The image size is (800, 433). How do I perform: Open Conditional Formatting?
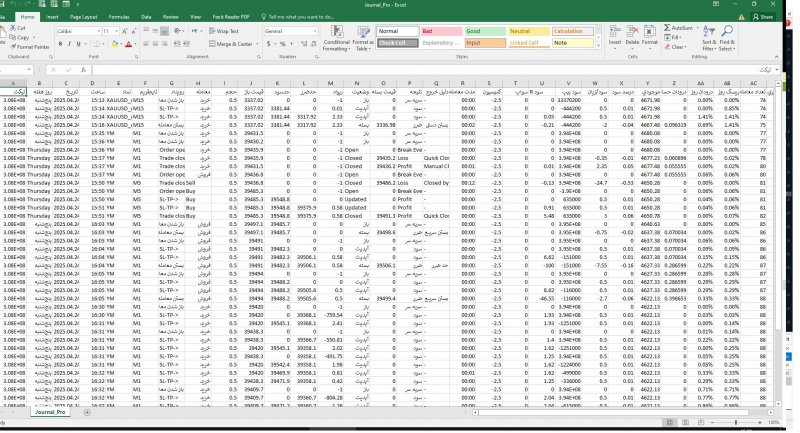(336, 38)
